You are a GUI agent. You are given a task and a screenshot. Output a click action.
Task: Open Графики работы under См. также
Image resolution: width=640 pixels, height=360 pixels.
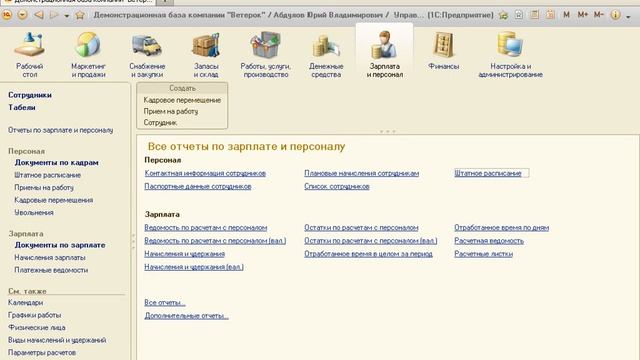(x=34, y=315)
